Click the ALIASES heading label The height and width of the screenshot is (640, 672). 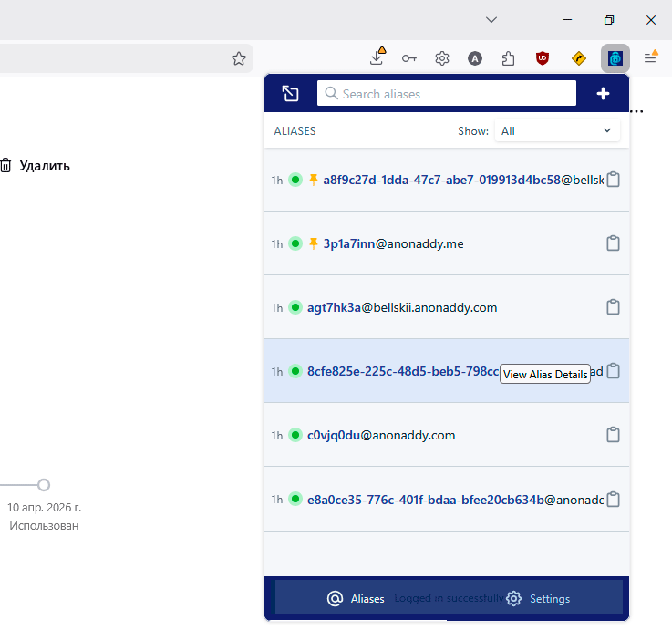click(x=295, y=131)
